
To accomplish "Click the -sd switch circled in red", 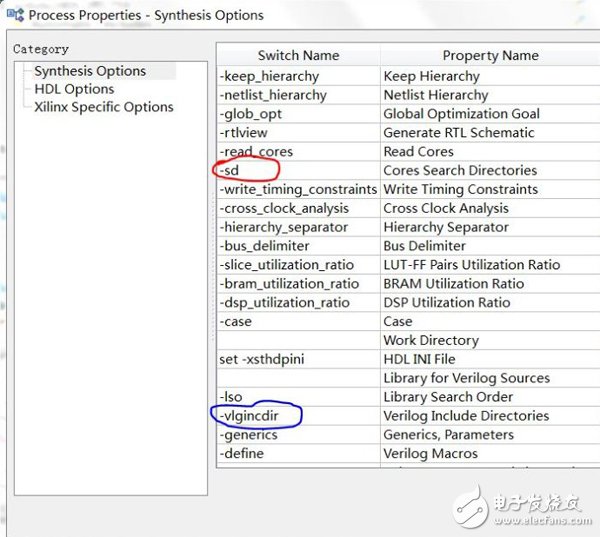I will coord(230,171).
